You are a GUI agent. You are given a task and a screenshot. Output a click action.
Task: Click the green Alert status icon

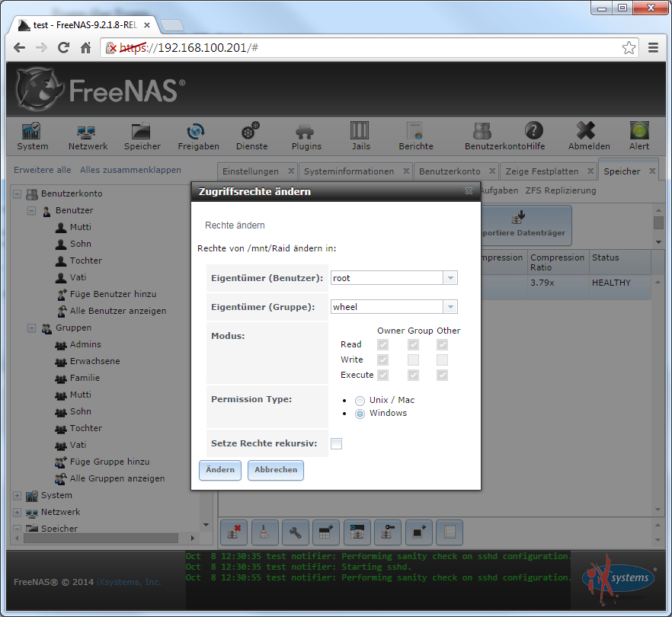pos(639,130)
